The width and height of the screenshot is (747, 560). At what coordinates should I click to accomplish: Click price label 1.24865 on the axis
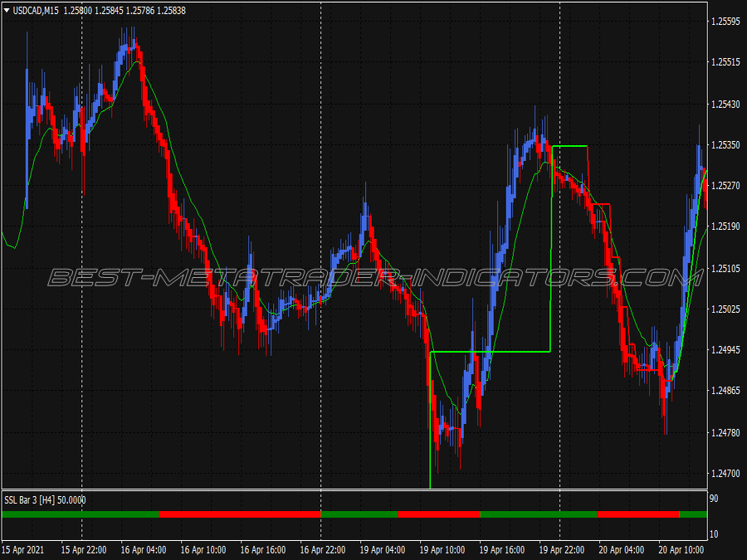click(725, 391)
